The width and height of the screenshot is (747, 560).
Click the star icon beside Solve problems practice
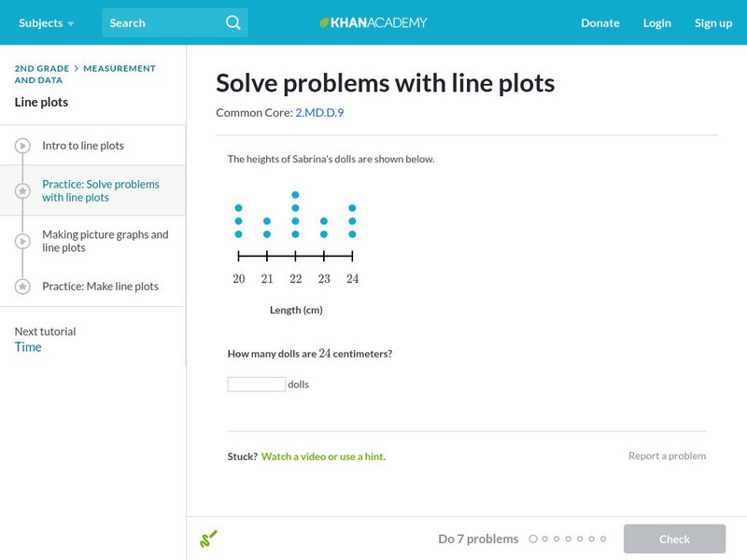[22, 191]
